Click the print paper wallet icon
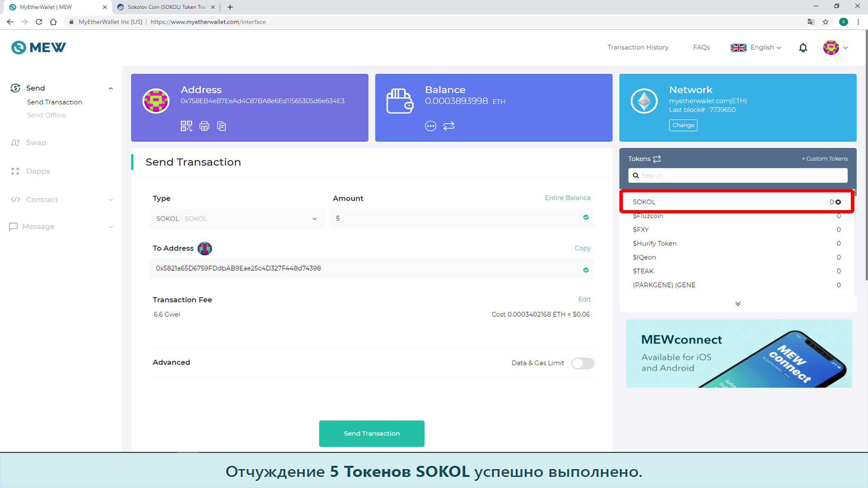 point(204,126)
